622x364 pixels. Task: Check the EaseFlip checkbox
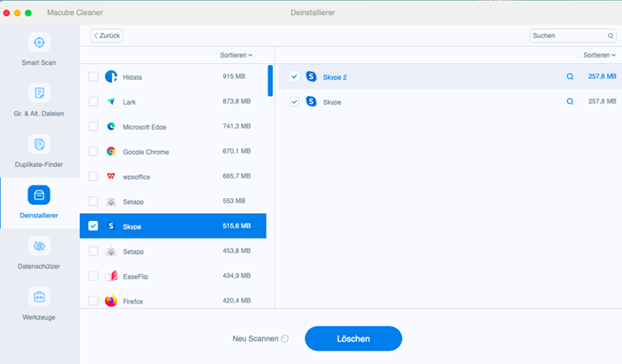pyautogui.click(x=93, y=276)
